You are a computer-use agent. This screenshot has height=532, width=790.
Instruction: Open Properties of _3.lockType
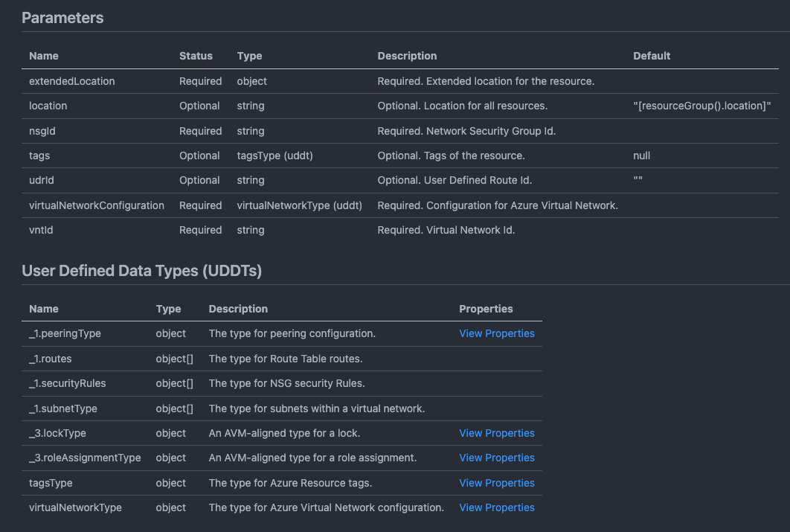click(x=496, y=433)
